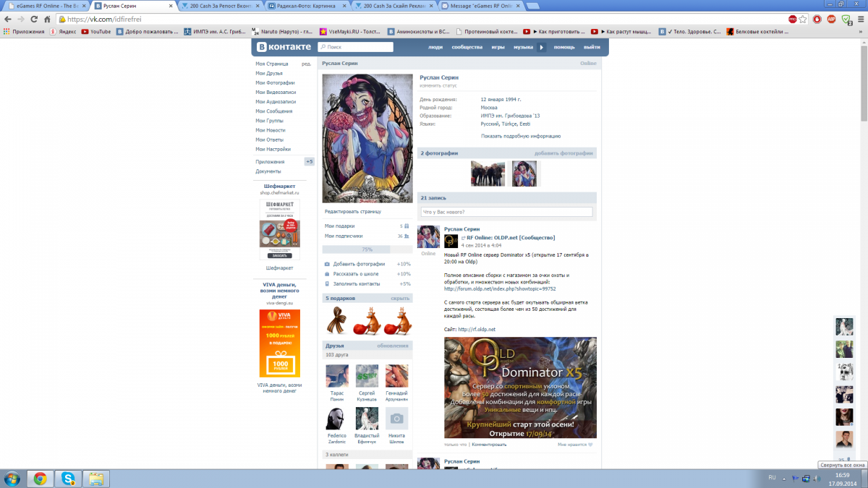Image resolution: width=868 pixels, height=488 pixels.
Task: Click выйти to log out of VK
Action: pyautogui.click(x=592, y=47)
